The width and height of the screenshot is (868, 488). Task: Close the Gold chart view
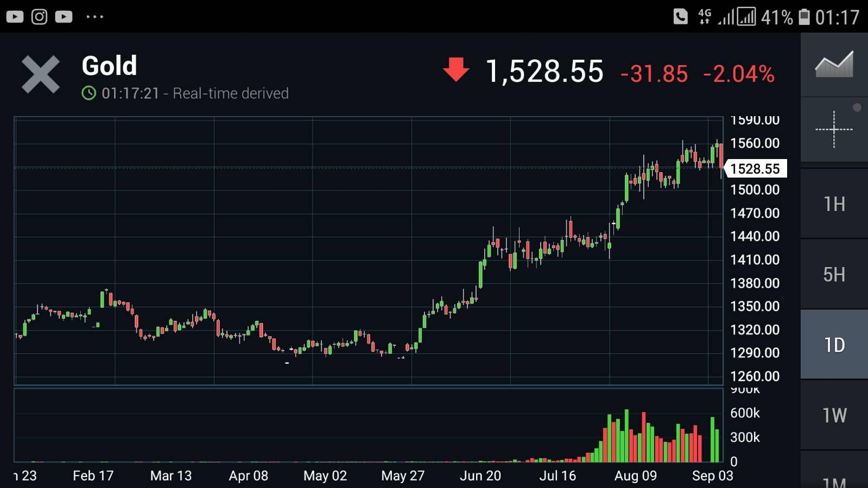point(41,74)
